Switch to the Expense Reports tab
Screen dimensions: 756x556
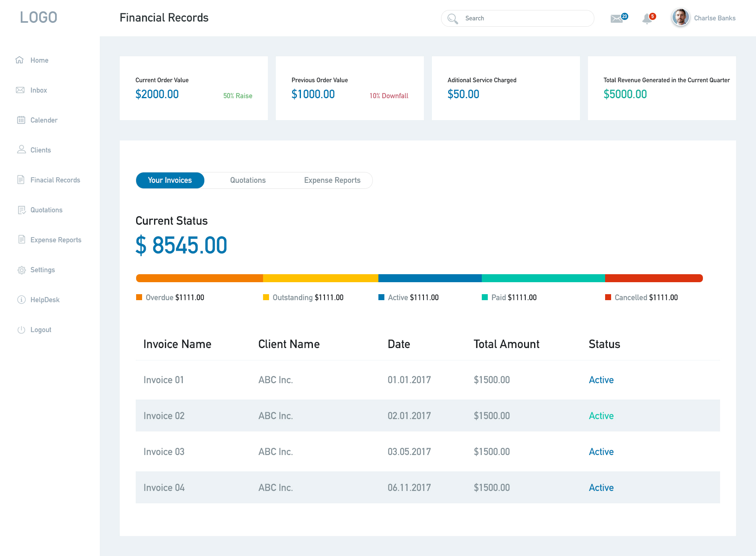pos(332,180)
